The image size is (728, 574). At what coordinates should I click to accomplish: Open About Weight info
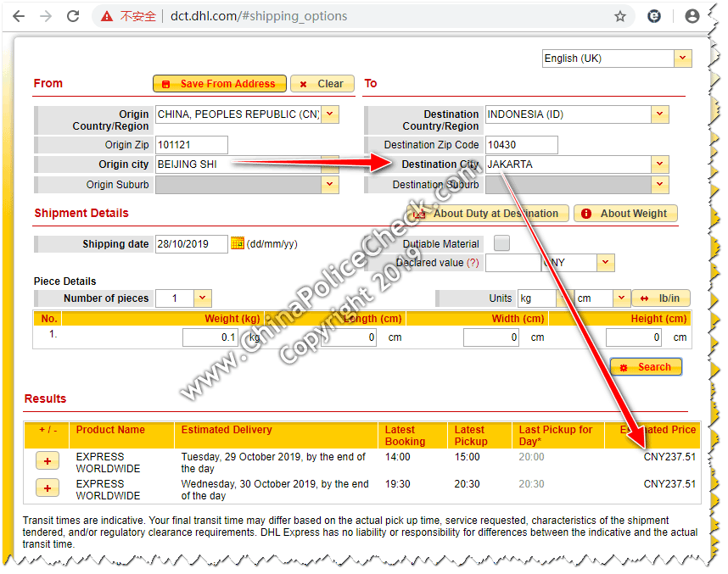[625, 214]
